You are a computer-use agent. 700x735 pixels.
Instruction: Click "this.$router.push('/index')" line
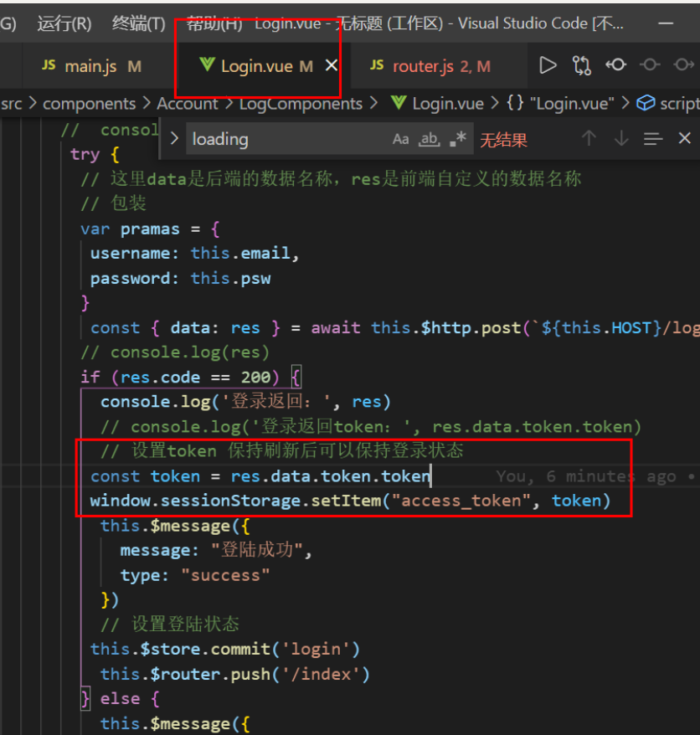[x=235, y=674]
